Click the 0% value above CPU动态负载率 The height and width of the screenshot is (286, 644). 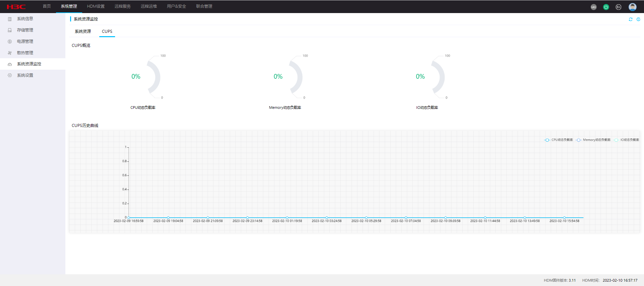136,77
